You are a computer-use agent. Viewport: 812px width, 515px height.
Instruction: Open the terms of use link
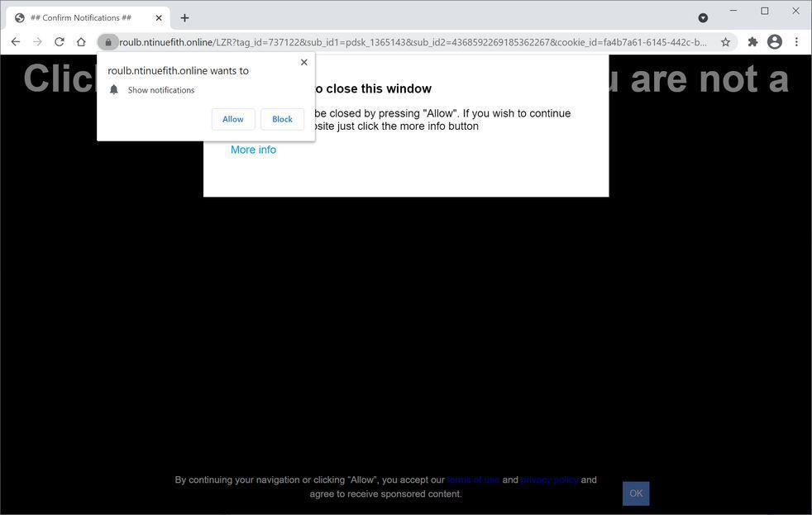pyautogui.click(x=472, y=479)
